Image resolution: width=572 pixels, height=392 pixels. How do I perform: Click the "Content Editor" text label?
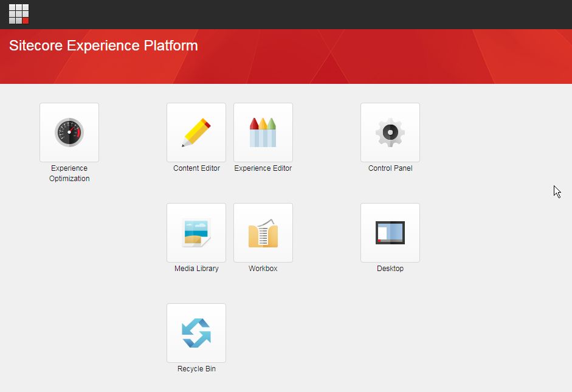point(196,168)
